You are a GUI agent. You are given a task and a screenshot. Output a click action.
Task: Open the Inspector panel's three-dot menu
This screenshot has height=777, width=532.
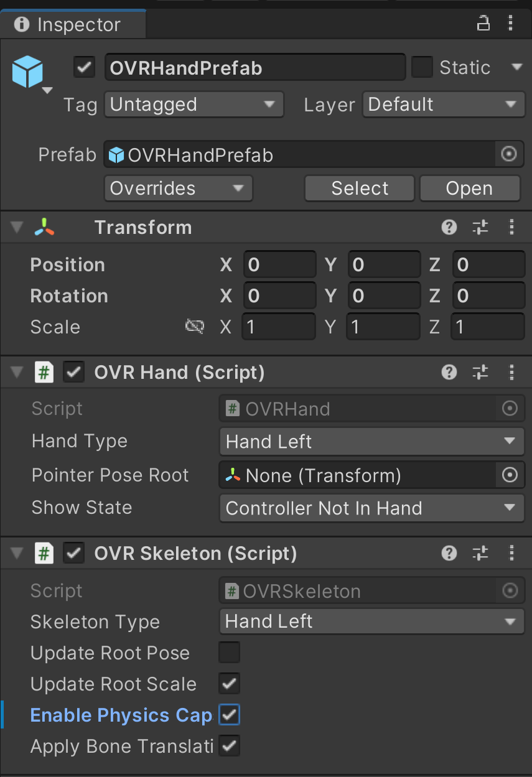point(510,24)
